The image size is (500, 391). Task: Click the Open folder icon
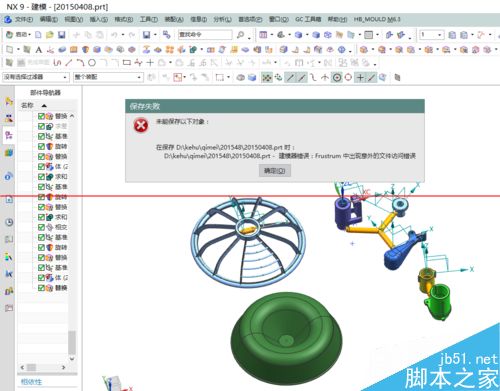[x=50, y=35]
